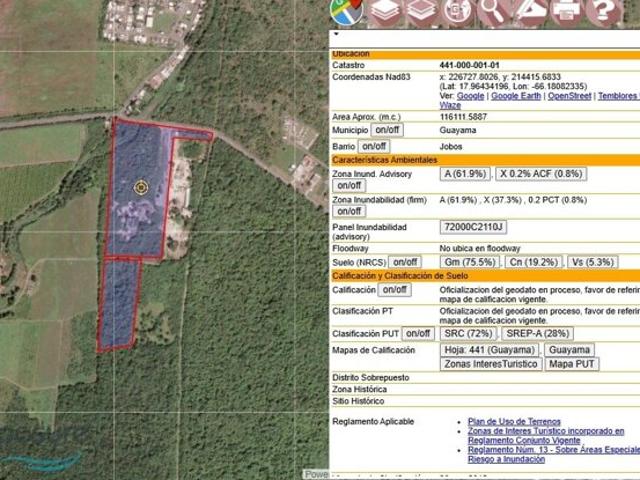Expand the small dropdown arrow below toolbar

pos(336,35)
